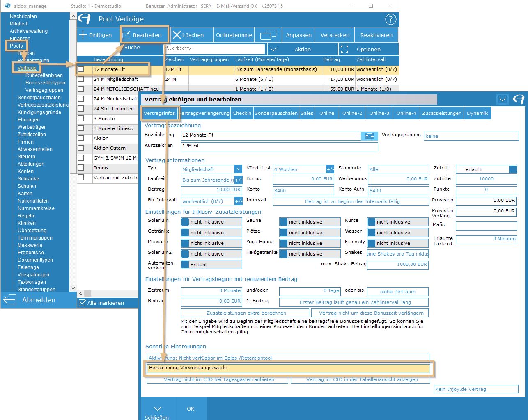The image size is (528, 420).
Task: Switch to the Checkin tab
Action: point(242,113)
